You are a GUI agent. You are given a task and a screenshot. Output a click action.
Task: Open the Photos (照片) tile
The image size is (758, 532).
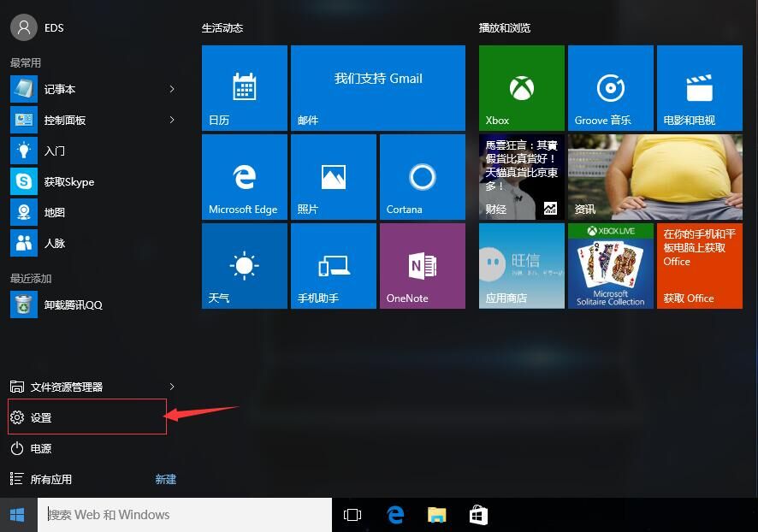(334, 177)
